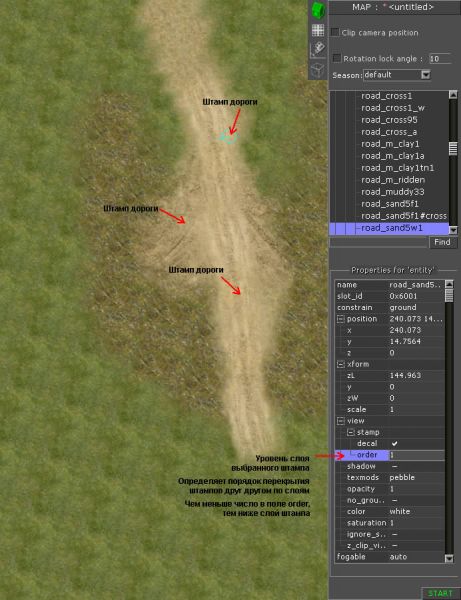The height and width of the screenshot is (600, 461).
Task: Select road_cross95 in the entity list
Action: coord(389,120)
